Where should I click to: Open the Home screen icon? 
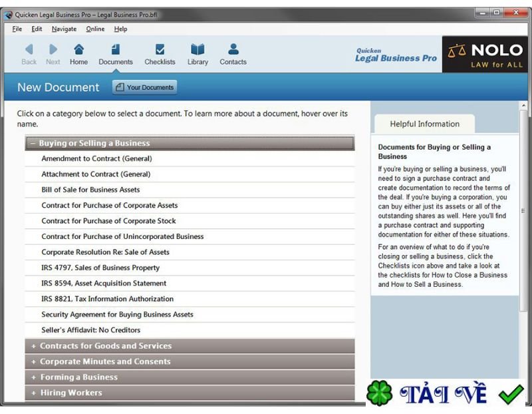(78, 49)
